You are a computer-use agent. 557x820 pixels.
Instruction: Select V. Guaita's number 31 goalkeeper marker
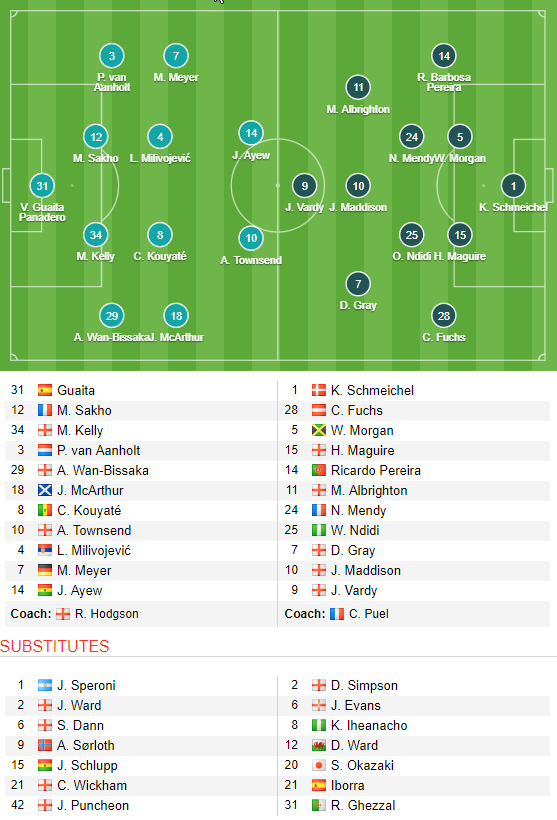pos(42,186)
